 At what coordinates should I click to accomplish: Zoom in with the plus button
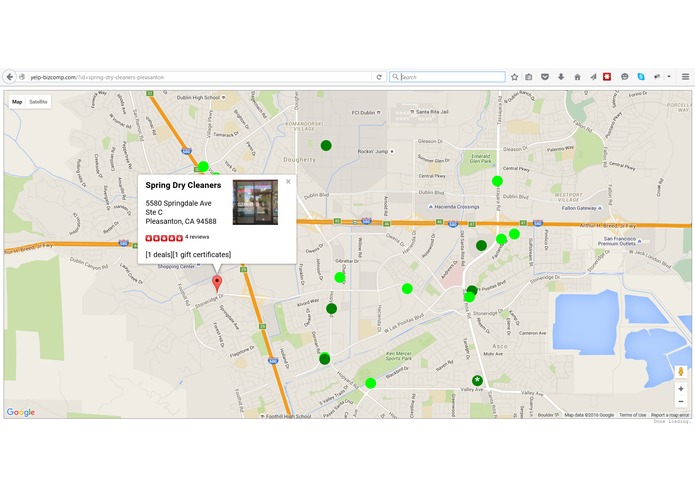681,389
